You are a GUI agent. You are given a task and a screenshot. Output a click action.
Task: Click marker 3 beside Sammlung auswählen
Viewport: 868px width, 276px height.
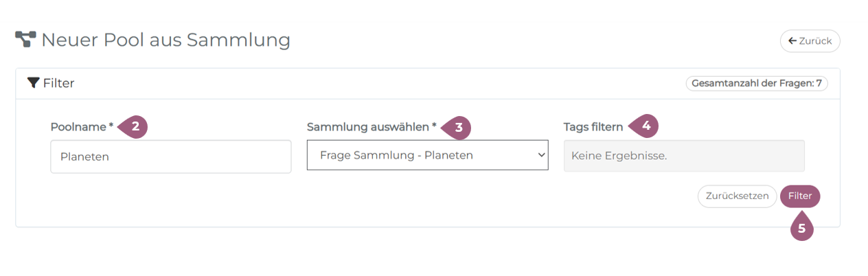coord(457,127)
